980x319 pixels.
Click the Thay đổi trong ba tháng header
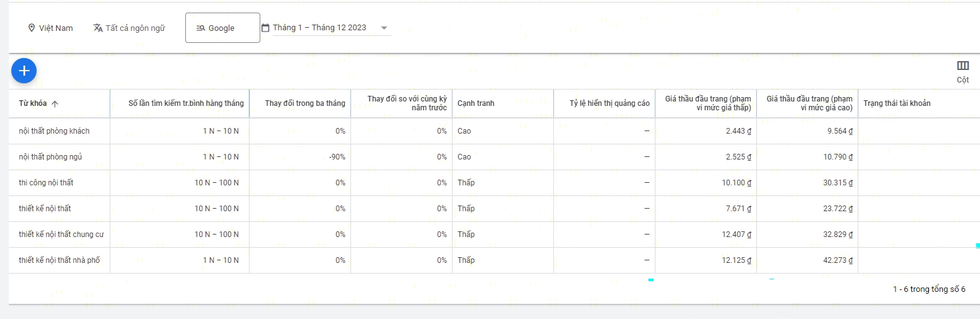pos(305,103)
